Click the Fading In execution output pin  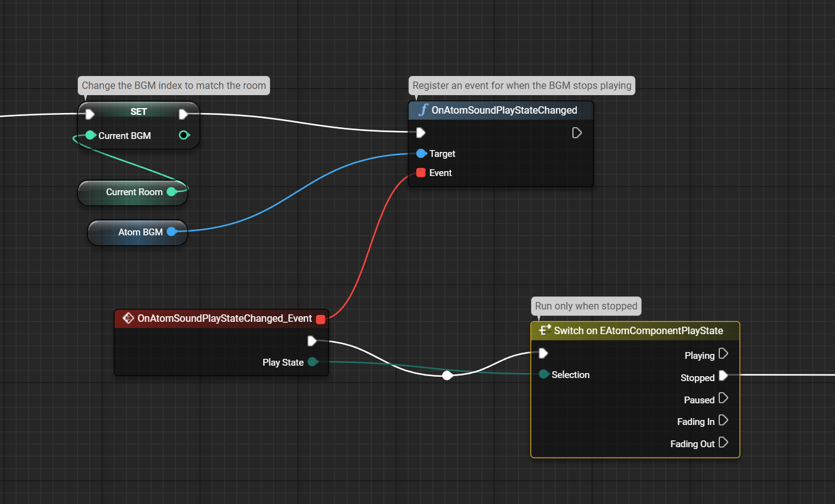pos(723,421)
